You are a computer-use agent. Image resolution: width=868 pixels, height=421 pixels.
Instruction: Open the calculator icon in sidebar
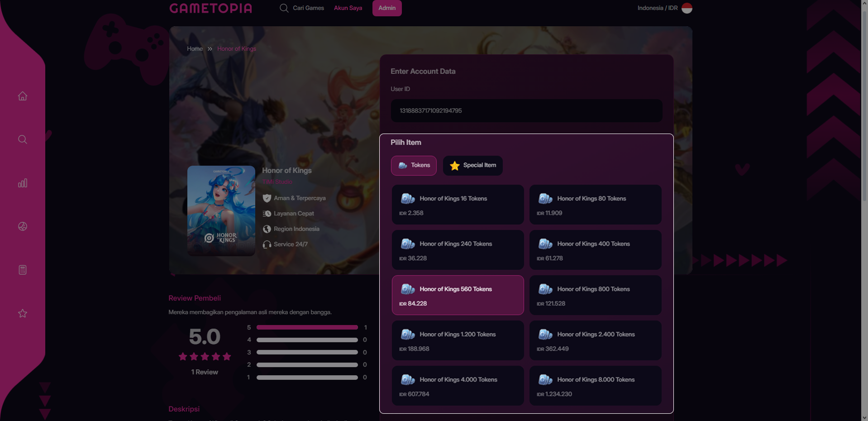click(x=23, y=270)
